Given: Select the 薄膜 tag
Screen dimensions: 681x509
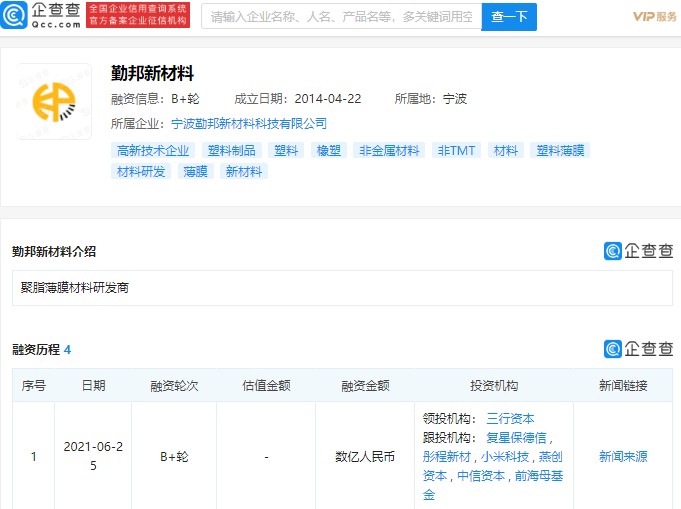Looking at the screenshot, I should coord(195,171).
